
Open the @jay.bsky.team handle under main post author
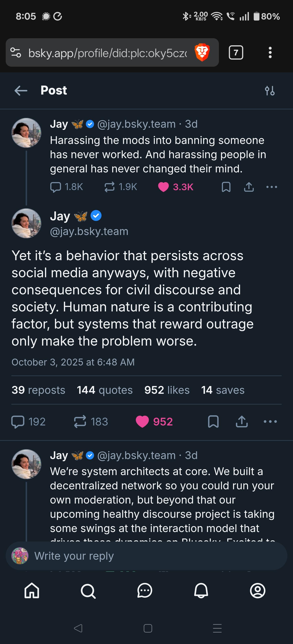pos(89,231)
